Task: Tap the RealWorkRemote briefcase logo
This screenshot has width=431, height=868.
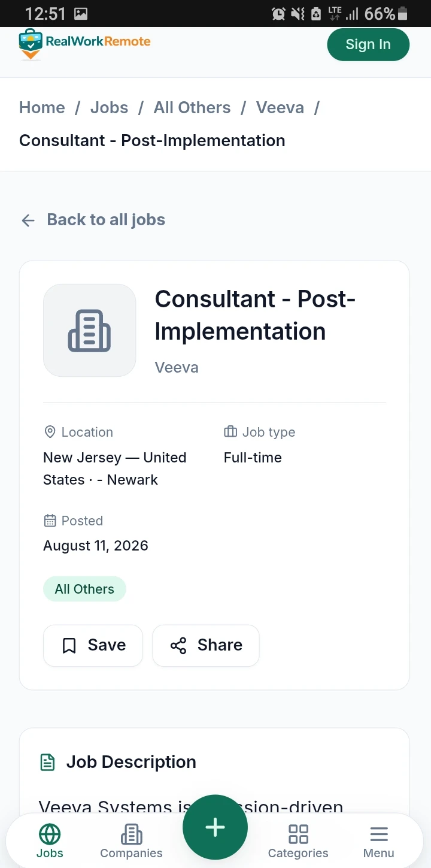Action: [x=31, y=44]
